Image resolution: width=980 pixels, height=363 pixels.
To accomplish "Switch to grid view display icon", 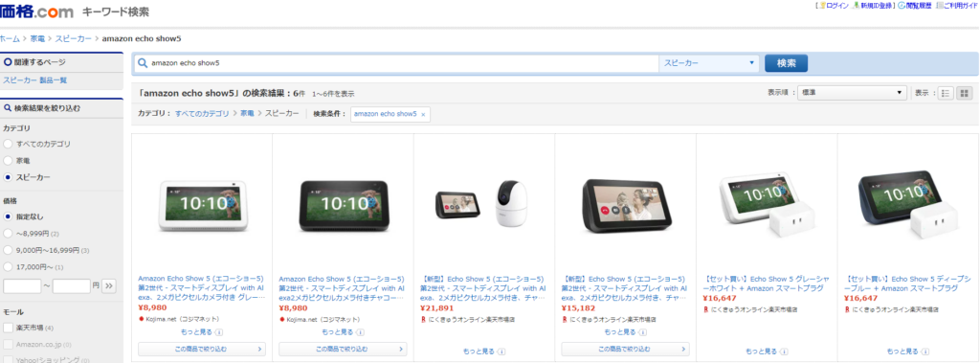I will coord(965,93).
